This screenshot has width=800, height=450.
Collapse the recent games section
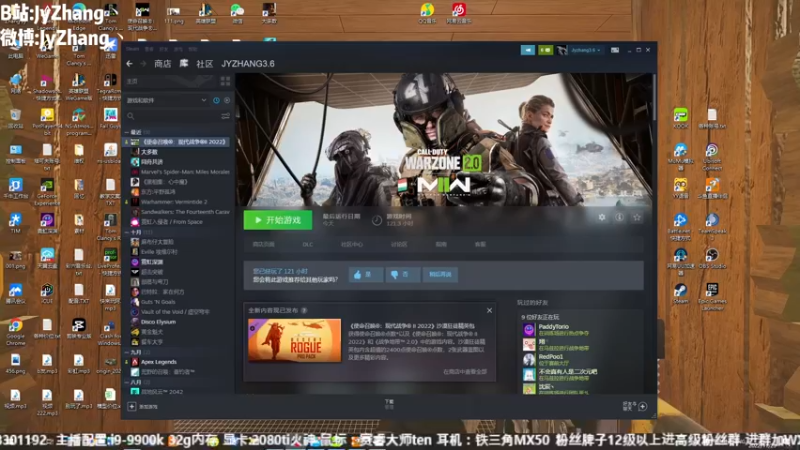pos(127,132)
